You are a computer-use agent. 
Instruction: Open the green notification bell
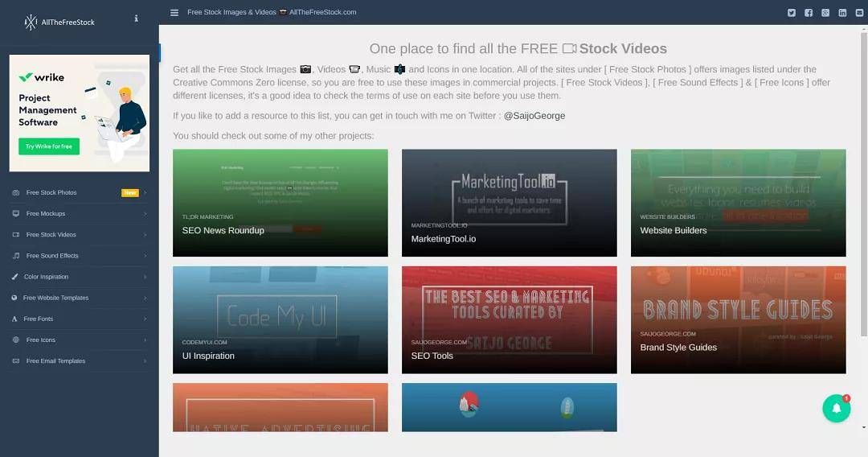coord(836,408)
